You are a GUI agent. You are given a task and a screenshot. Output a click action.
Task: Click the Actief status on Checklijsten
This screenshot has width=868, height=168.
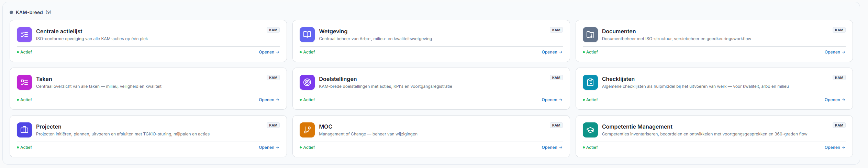pos(590,100)
